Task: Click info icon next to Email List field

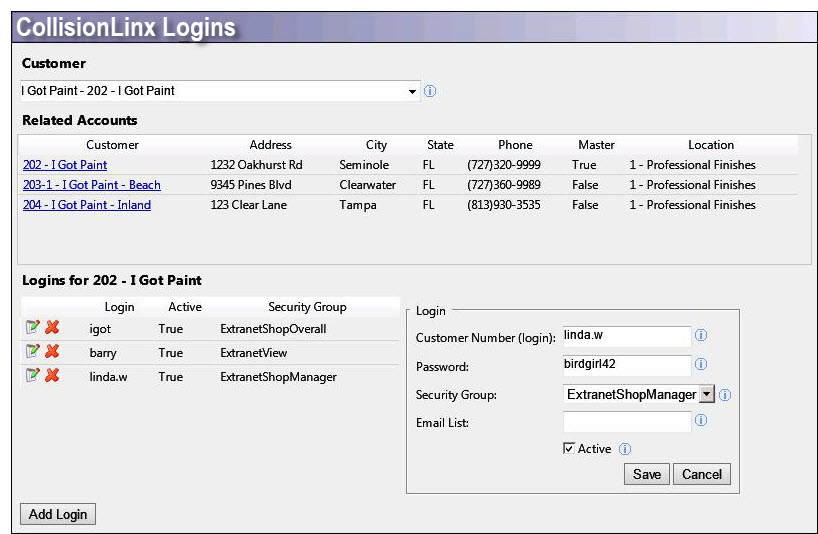Action: pyautogui.click(x=701, y=421)
